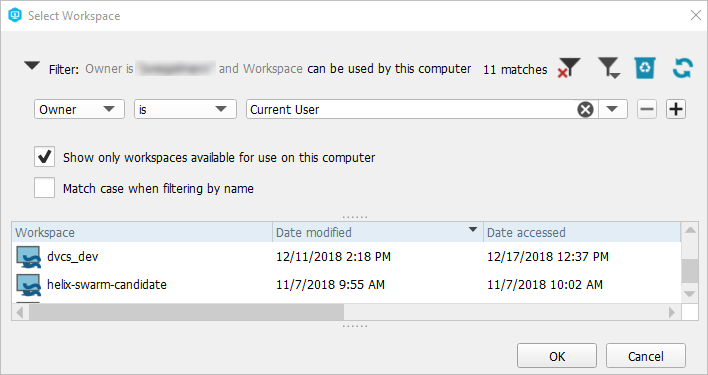708x375 pixels.
Task: Click the OK button
Action: click(557, 356)
